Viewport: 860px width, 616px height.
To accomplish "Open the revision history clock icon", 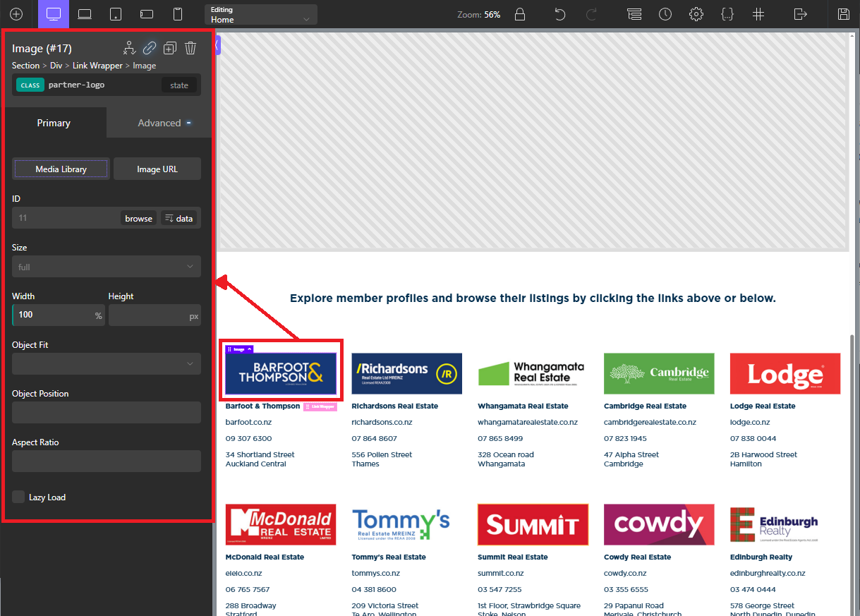I will [x=665, y=14].
